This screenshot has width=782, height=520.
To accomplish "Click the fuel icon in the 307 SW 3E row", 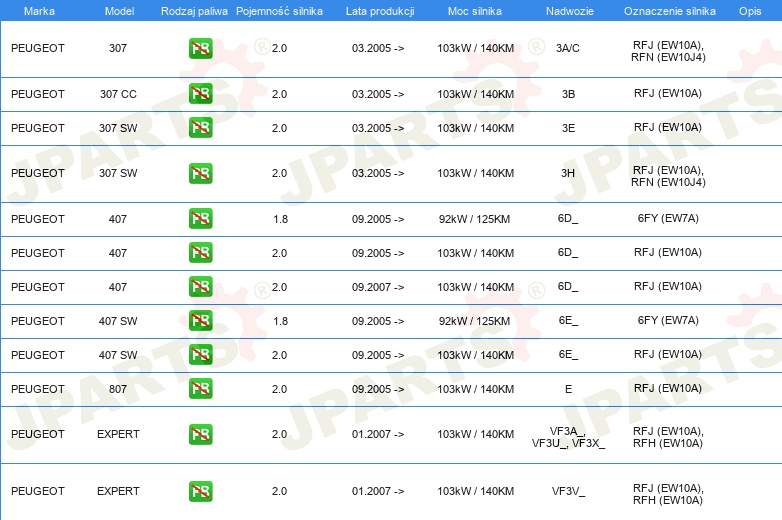I will point(200,128).
